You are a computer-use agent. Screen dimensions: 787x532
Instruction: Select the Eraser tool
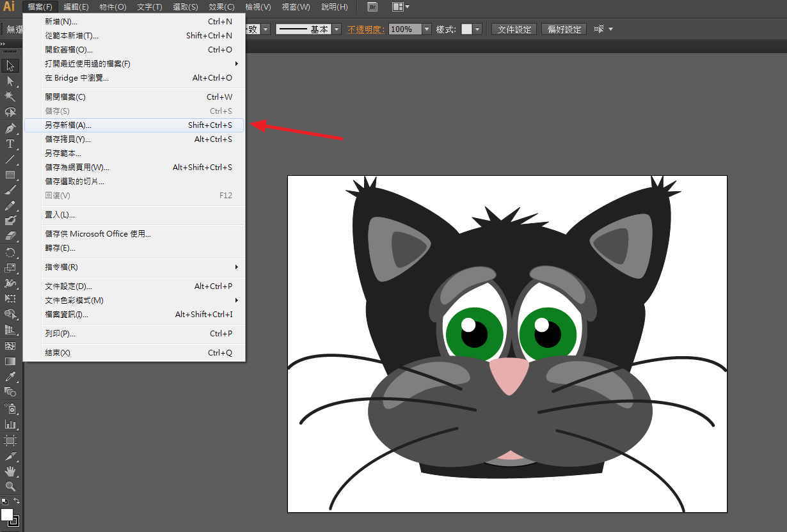pyautogui.click(x=10, y=237)
